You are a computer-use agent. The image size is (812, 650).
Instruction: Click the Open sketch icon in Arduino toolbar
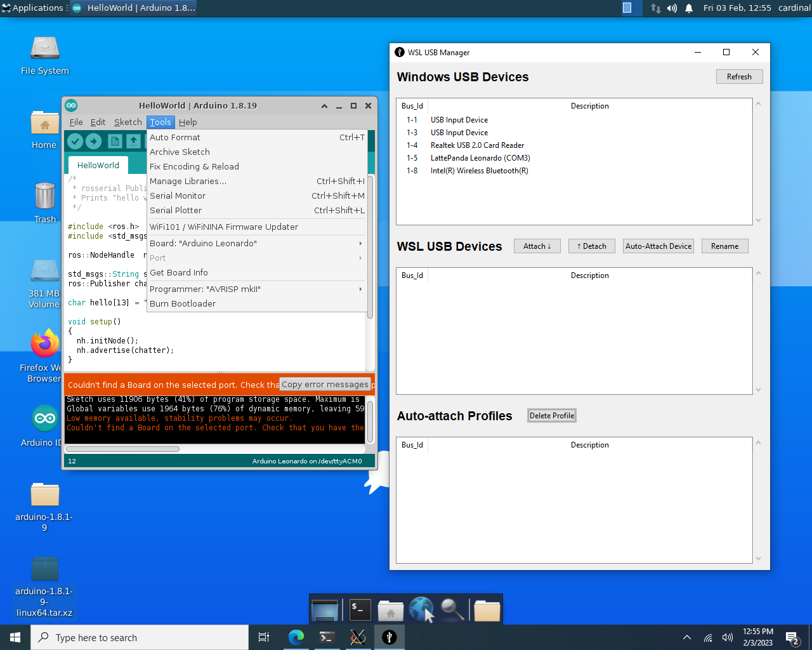(x=133, y=141)
